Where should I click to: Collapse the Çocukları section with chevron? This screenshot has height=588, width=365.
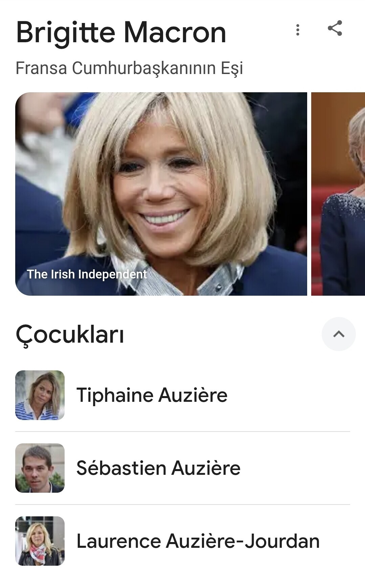tap(339, 334)
